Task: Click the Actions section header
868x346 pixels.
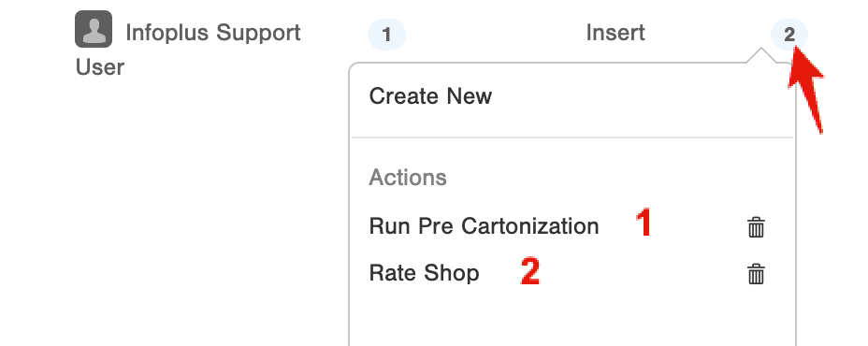Action: pos(408,178)
